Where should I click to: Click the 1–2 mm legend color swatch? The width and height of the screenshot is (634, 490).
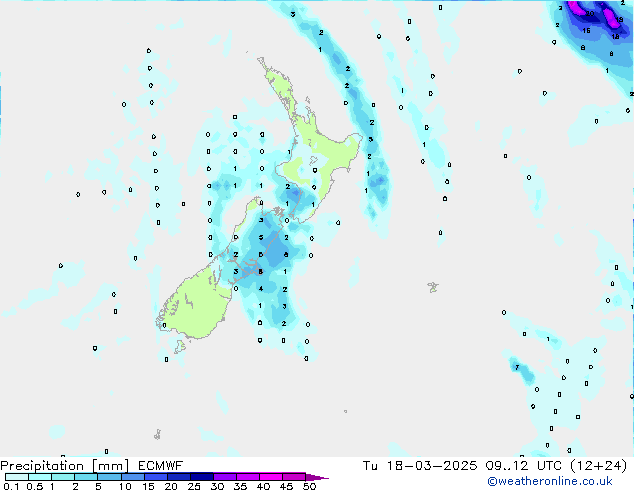click(63, 477)
